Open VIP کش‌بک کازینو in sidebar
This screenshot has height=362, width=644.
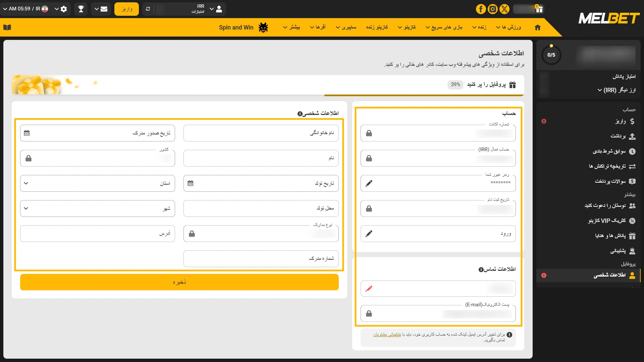(589, 221)
